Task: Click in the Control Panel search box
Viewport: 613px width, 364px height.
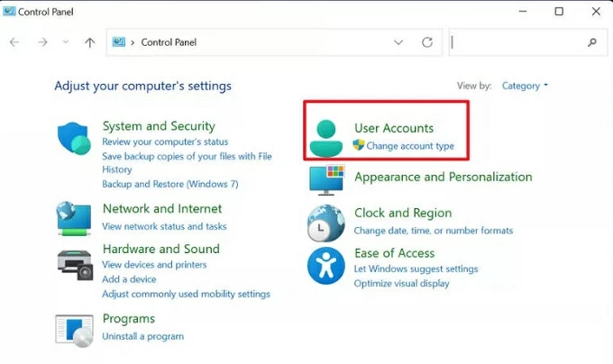Action: (518, 42)
